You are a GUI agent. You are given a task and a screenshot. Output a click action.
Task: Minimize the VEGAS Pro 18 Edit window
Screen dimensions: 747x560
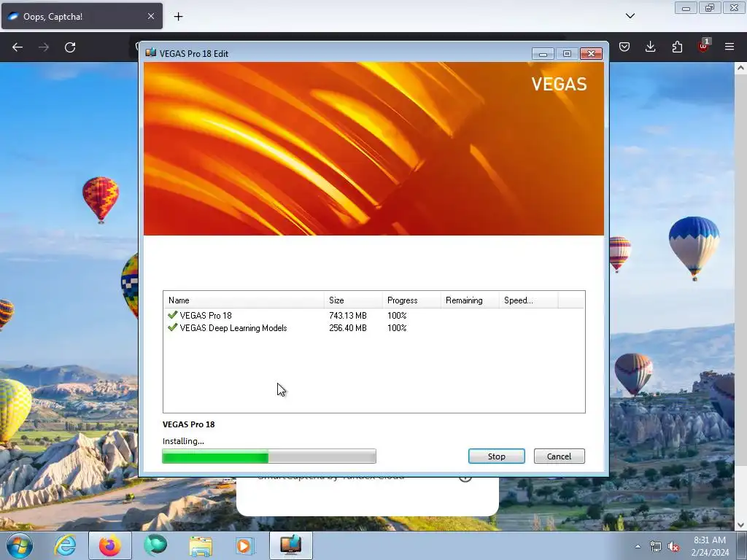tap(543, 53)
